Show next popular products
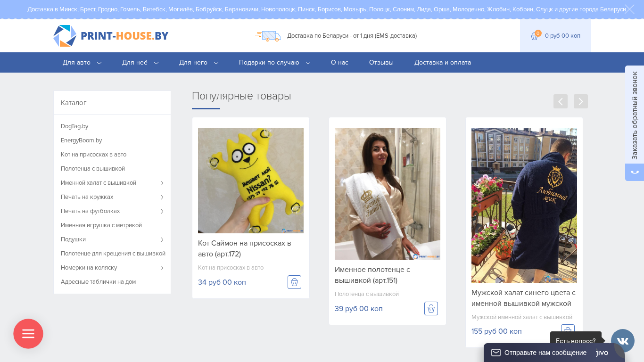This screenshot has width=644, height=362. coord(581,101)
